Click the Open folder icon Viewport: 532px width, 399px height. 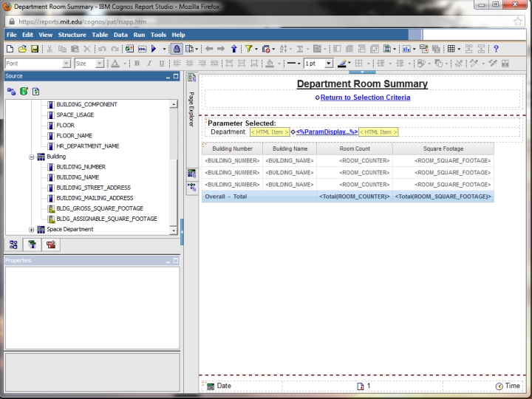[x=21, y=49]
